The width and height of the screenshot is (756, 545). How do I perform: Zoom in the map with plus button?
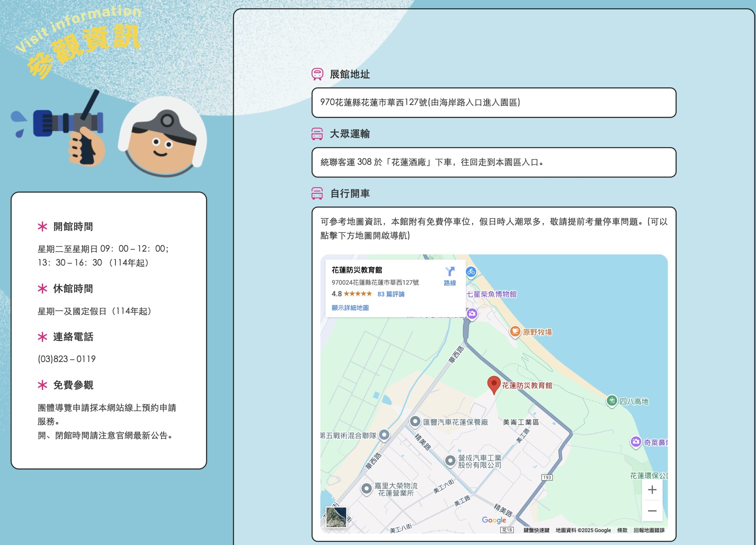652,490
